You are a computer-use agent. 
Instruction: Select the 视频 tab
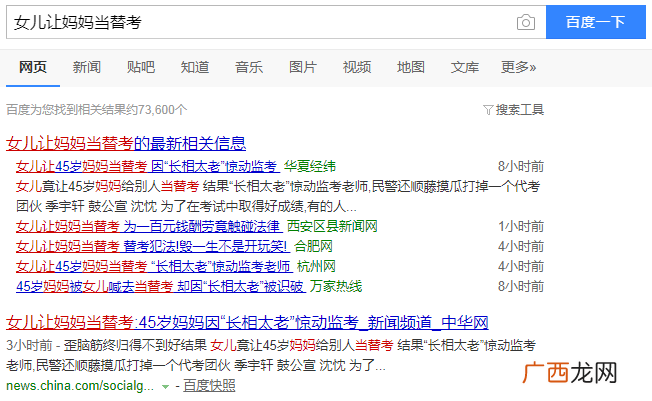pos(357,67)
